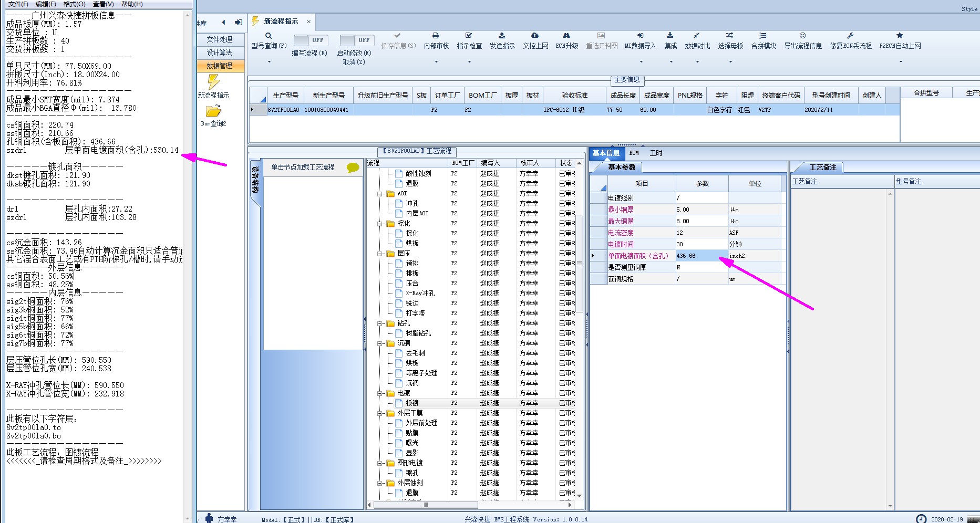Click the 数据对比 compare icon
980x523 pixels.
pos(697,35)
